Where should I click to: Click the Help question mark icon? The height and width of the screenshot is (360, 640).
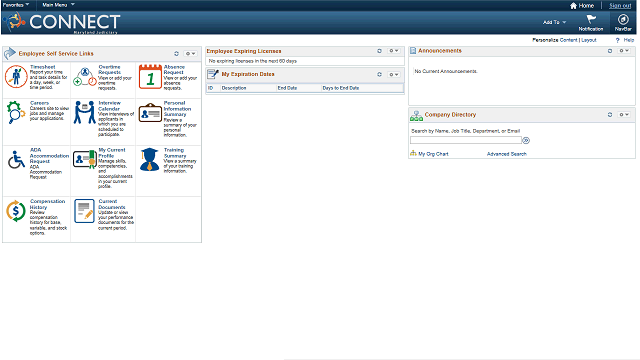click(618, 40)
